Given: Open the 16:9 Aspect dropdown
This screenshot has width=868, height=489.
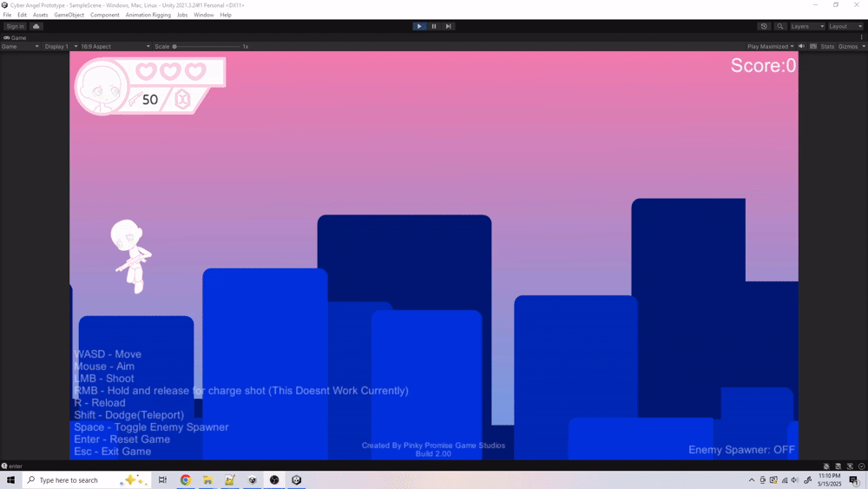Looking at the screenshot, I should click(115, 47).
